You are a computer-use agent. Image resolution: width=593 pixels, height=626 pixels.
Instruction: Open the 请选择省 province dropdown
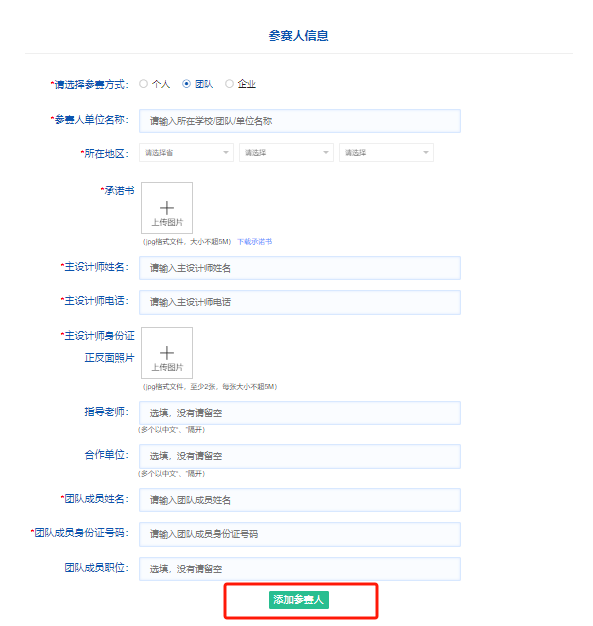point(186,153)
